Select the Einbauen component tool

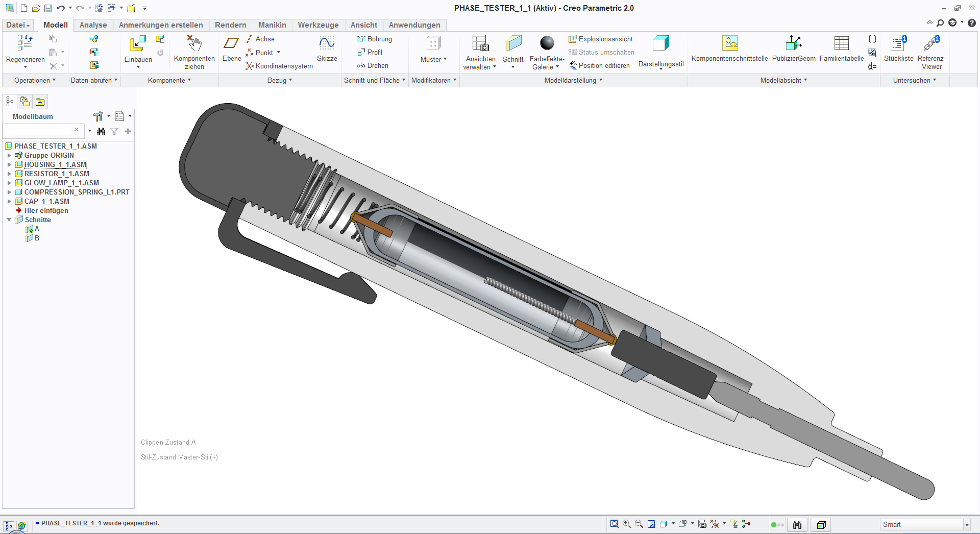click(138, 44)
